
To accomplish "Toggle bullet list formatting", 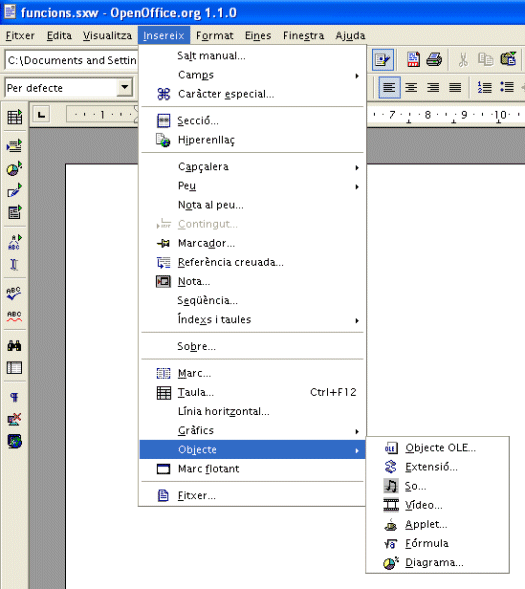I will 507,88.
